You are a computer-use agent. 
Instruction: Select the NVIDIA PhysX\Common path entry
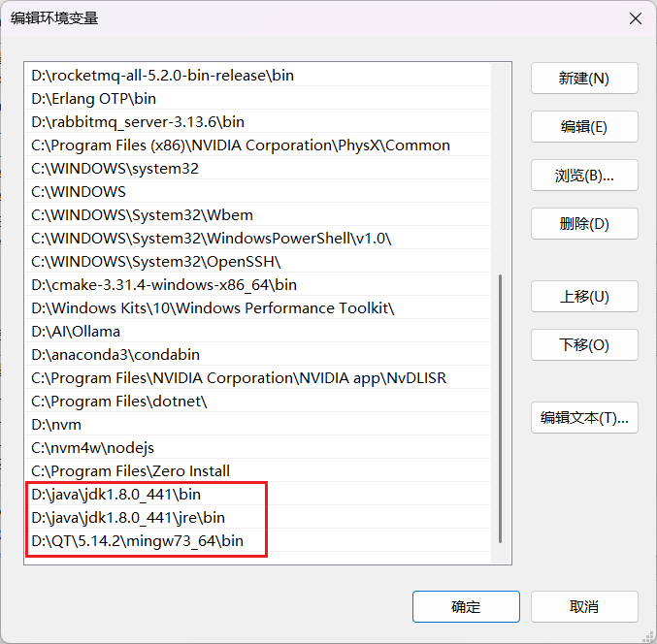tap(258, 145)
